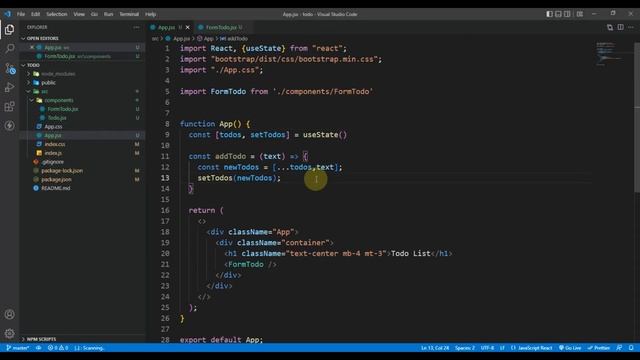This screenshot has height=360, width=640.
Task: Collapse the TODO project section
Action: click(x=33, y=65)
